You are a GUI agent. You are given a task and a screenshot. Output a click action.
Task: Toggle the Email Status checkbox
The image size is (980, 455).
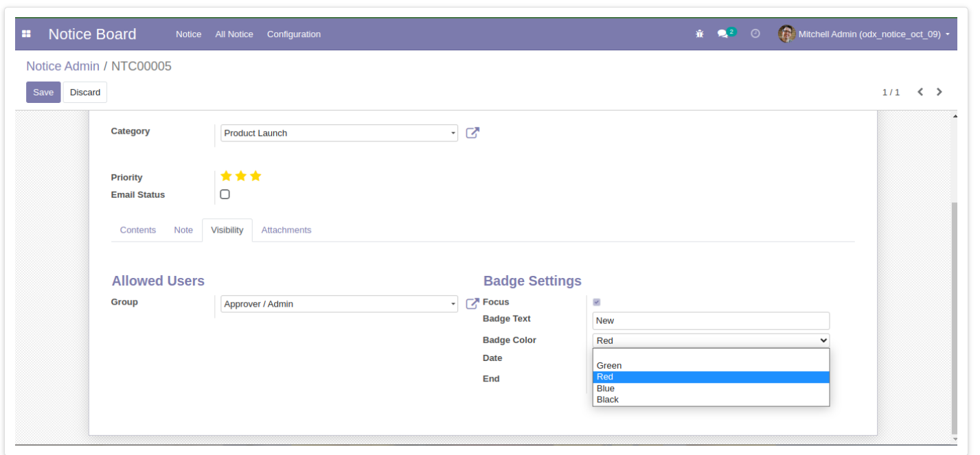tap(225, 194)
